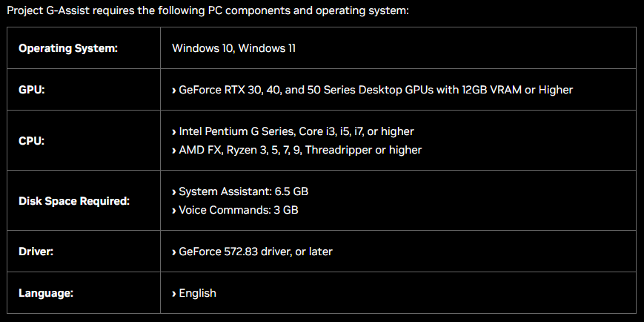
Task: Click the GeForce RTX 30, 40, 50 Series entry
Action: (376, 90)
